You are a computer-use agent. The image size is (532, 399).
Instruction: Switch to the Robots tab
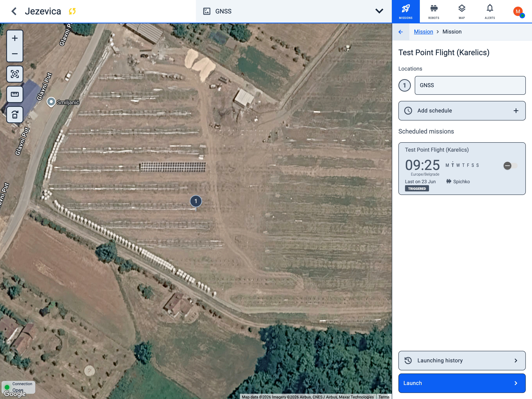click(434, 11)
